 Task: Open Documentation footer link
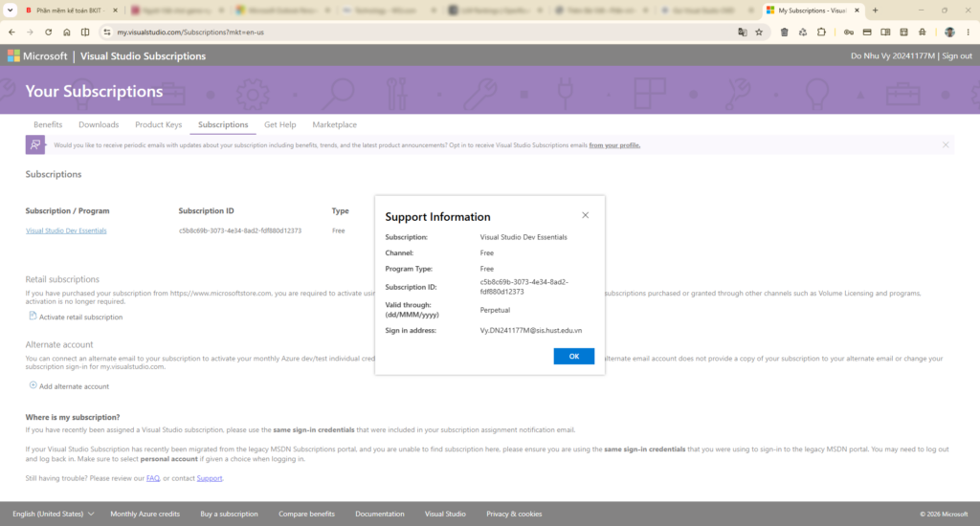379,515
